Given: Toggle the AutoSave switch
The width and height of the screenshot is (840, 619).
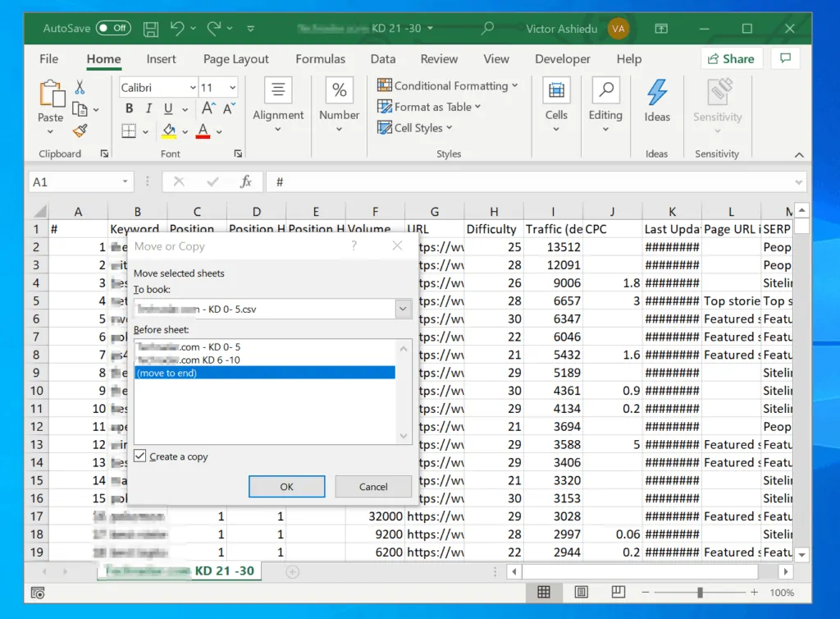Looking at the screenshot, I should point(112,28).
